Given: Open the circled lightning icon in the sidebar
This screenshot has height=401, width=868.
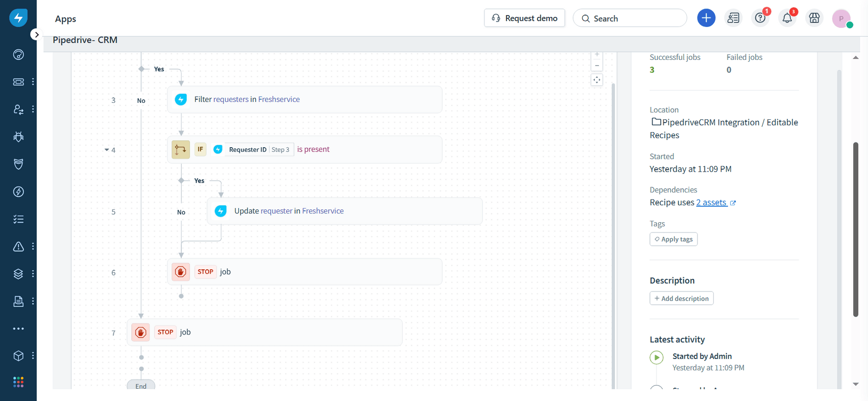Looking at the screenshot, I should [x=18, y=192].
